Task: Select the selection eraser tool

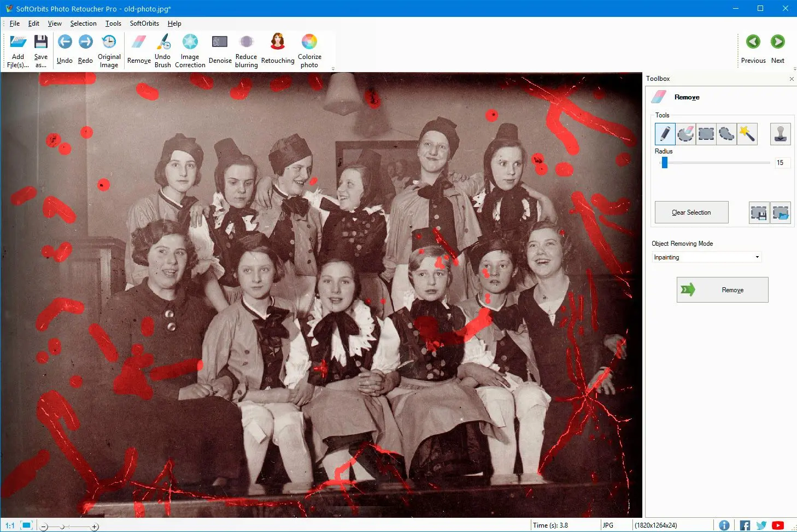Action: (685, 134)
